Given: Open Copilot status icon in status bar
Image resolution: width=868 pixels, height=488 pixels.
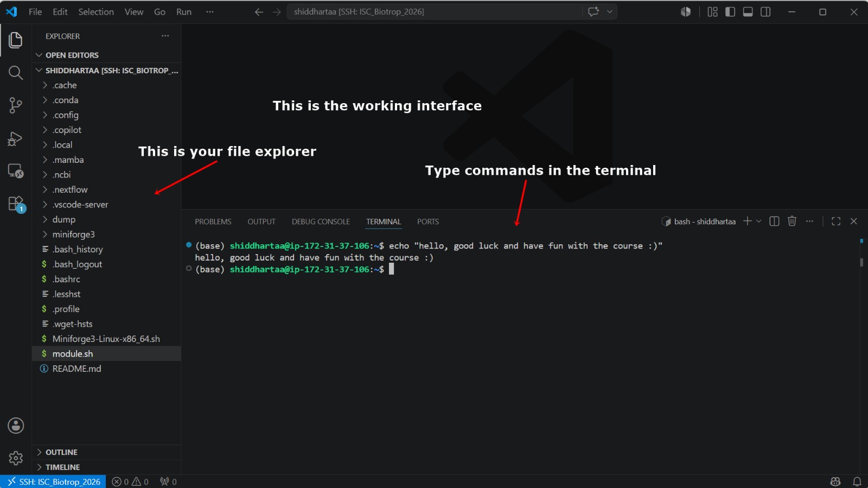Looking at the screenshot, I should point(835,481).
